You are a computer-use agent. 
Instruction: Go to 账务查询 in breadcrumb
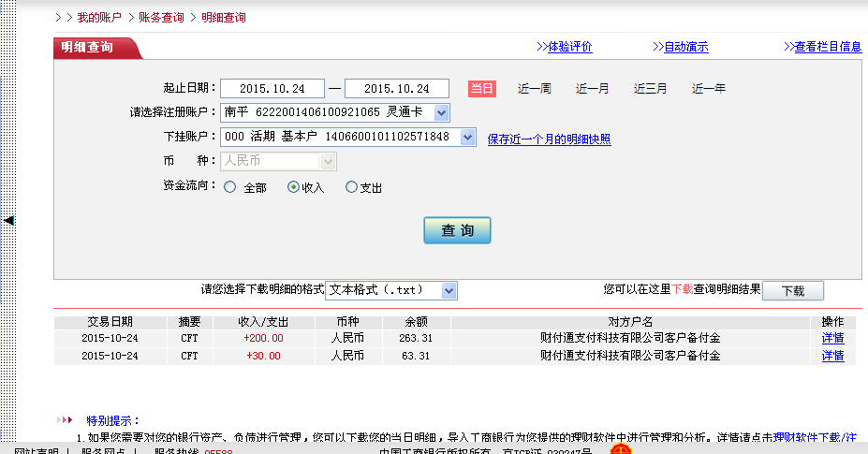pyautogui.click(x=161, y=18)
